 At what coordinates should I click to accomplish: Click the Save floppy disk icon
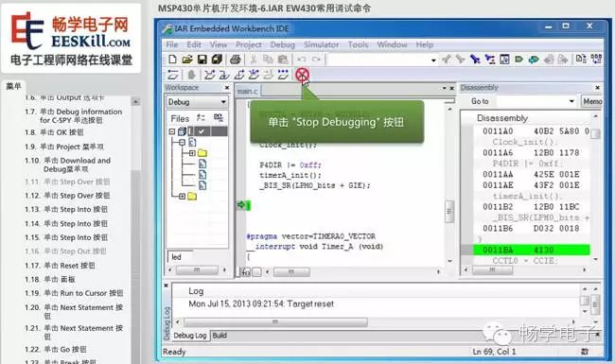coord(202,60)
